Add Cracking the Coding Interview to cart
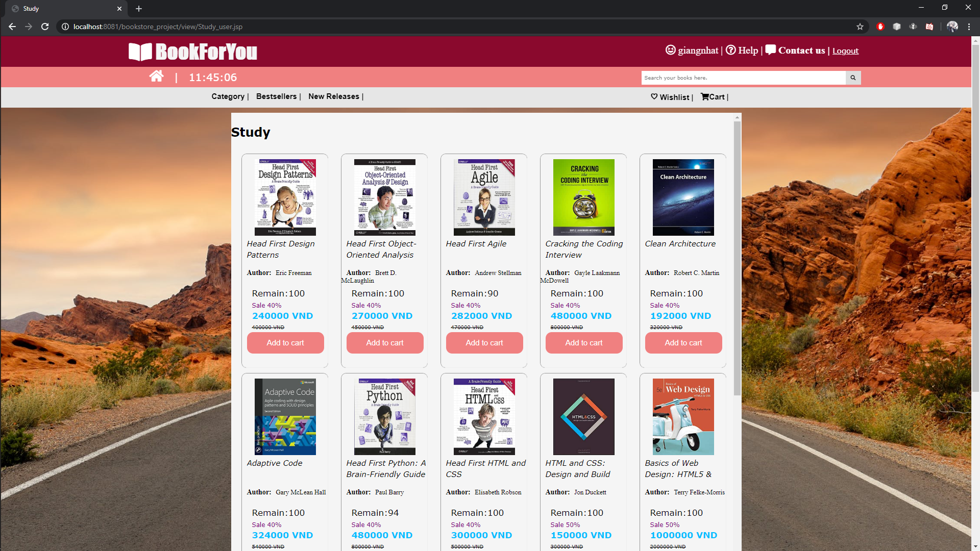This screenshot has width=980, height=551. point(584,343)
